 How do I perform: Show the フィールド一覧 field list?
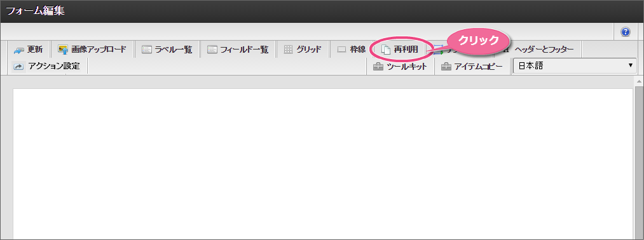pyautogui.click(x=238, y=50)
